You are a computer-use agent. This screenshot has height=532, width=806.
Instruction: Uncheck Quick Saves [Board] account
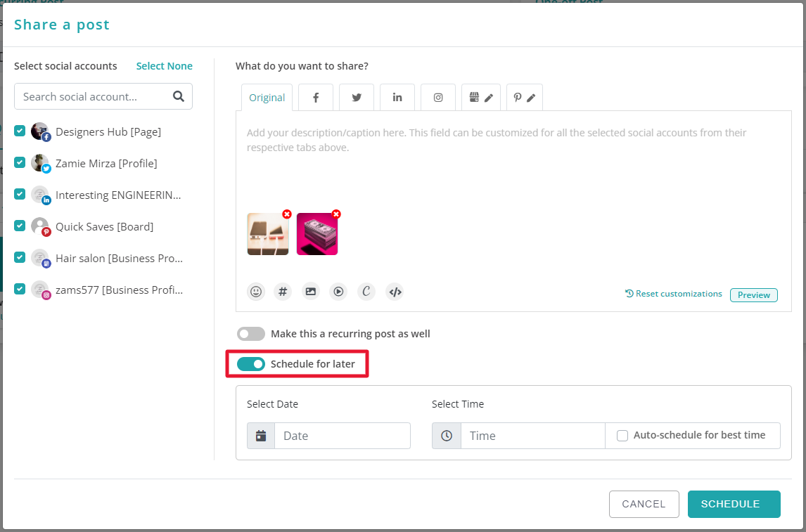pyautogui.click(x=20, y=226)
